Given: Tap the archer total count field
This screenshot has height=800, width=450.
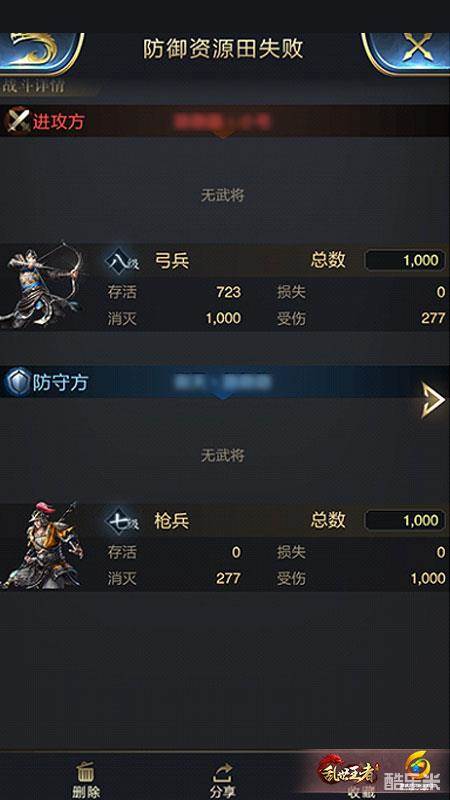Looking at the screenshot, I should click(x=405, y=261).
